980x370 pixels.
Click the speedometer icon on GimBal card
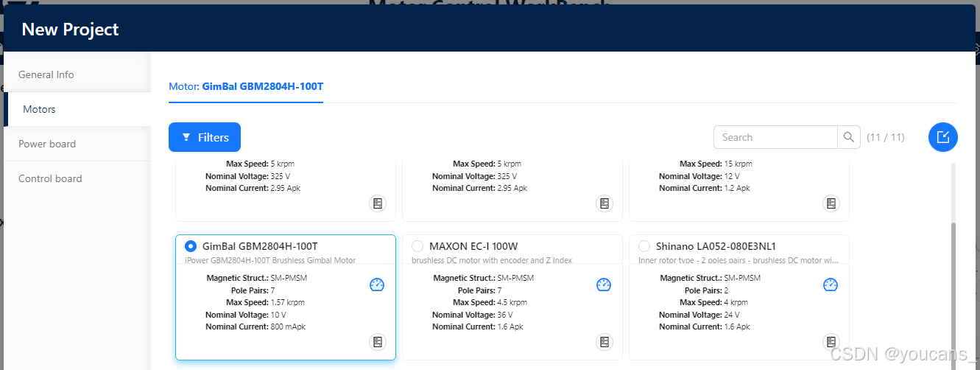coord(377,285)
